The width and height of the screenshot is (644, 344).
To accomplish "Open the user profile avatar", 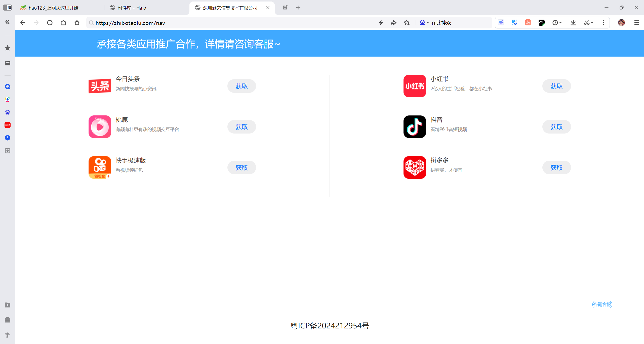I will [621, 23].
